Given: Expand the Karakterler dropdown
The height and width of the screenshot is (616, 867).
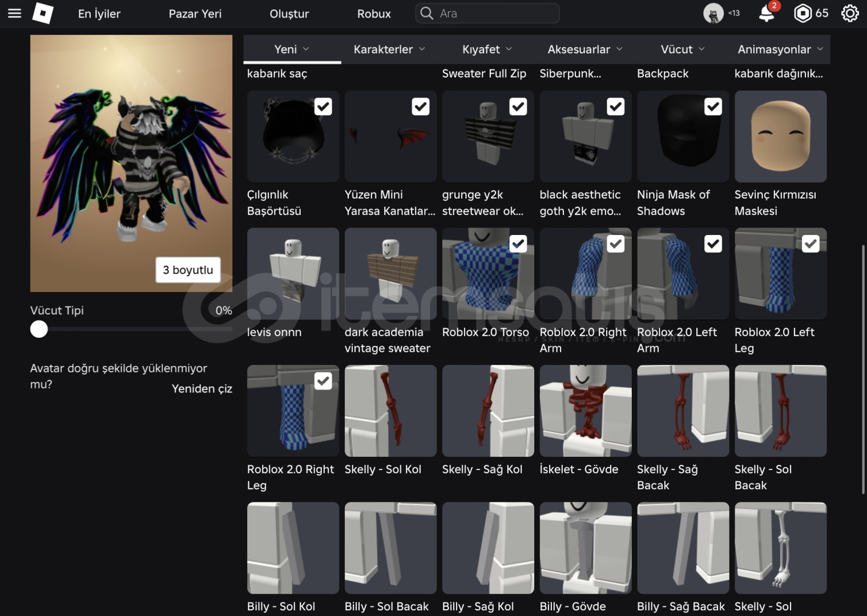Looking at the screenshot, I should point(390,50).
